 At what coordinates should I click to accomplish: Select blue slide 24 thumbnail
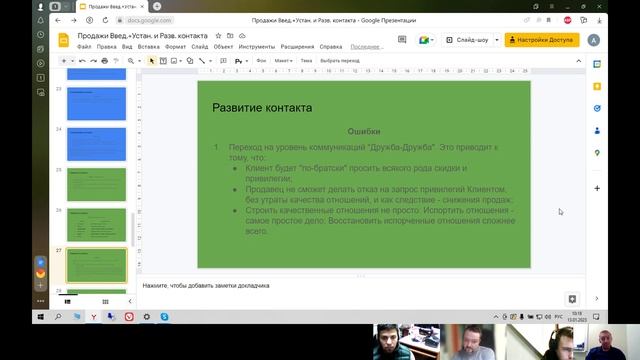pyautogui.click(x=97, y=144)
